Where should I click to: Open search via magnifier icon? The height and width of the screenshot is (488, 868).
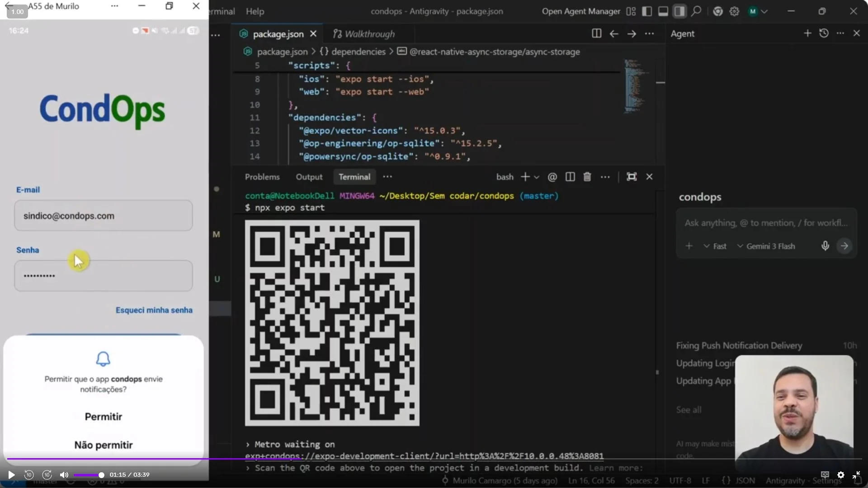[x=696, y=11]
